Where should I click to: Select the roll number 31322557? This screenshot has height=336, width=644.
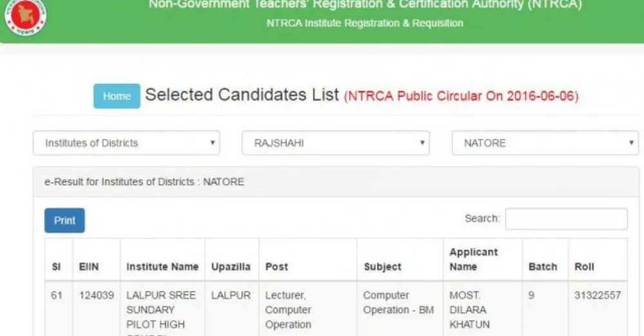598,295
